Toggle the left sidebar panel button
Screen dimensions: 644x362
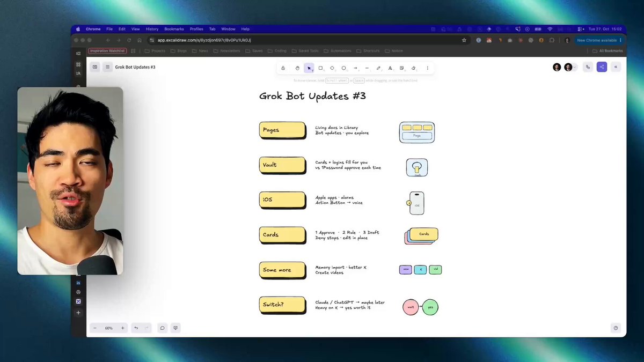pos(95,67)
